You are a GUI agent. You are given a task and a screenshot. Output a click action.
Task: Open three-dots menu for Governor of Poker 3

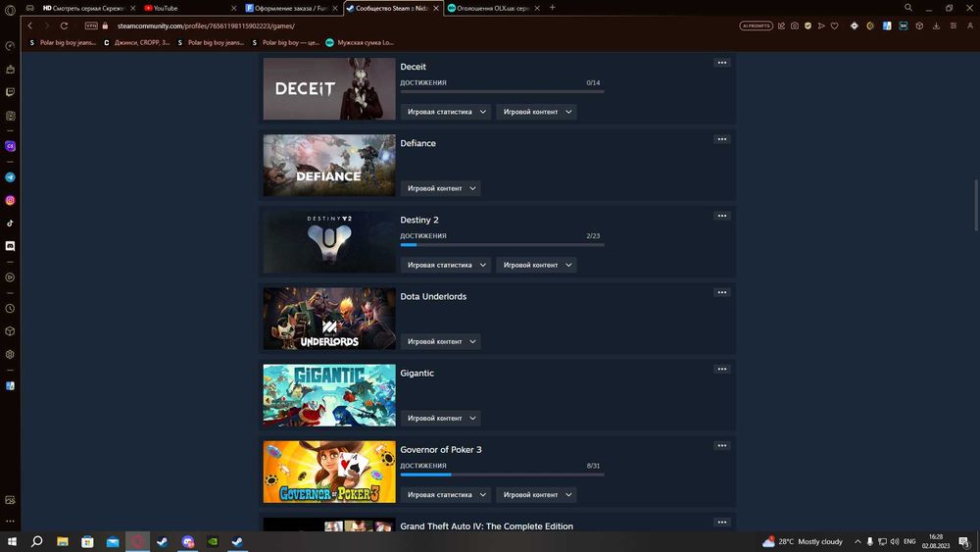tap(722, 445)
